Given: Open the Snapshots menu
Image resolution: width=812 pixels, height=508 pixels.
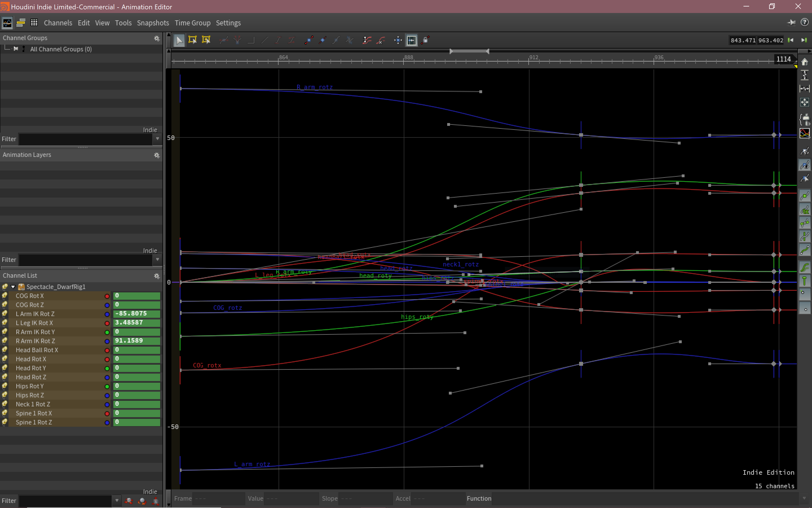Looking at the screenshot, I should (153, 23).
